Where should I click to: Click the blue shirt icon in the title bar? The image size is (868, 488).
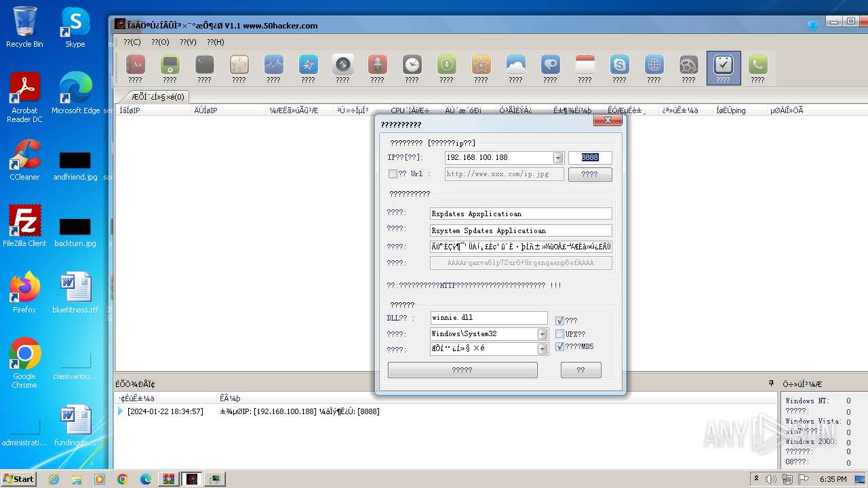[812, 25]
